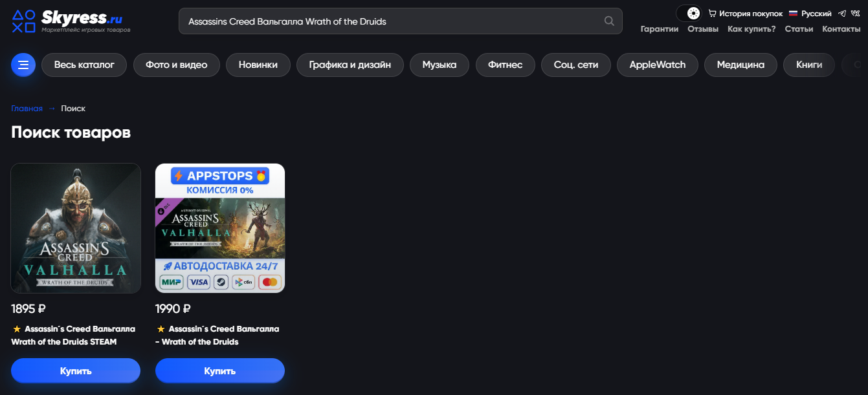Screen dimensions: 868x395
Task: Open the APPSTOPS Valhalla product thumbnail
Action: point(220,228)
